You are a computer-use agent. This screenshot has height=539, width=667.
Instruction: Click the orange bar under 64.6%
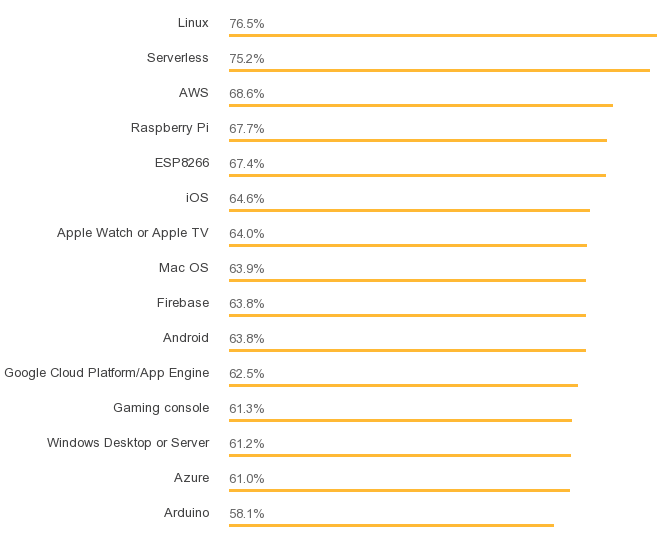tap(409, 210)
